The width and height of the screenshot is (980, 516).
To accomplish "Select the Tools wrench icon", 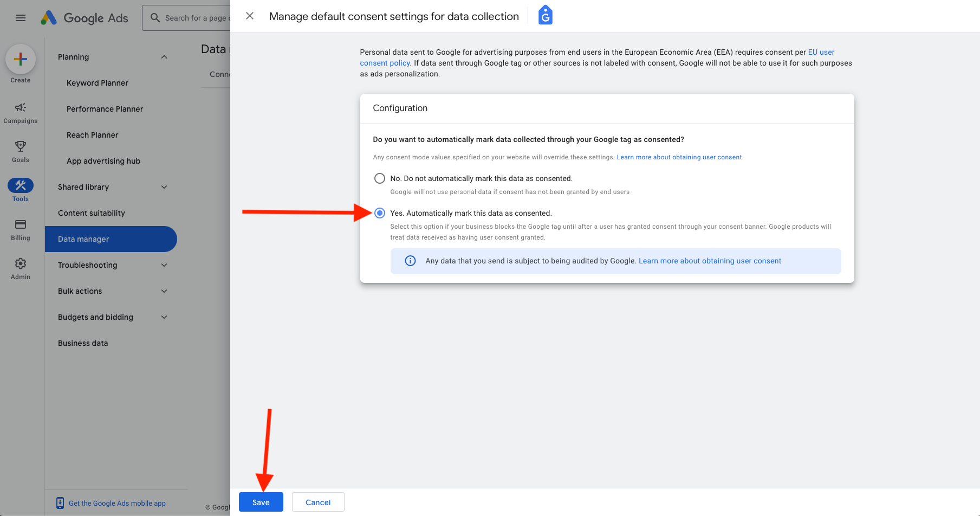I will (21, 185).
